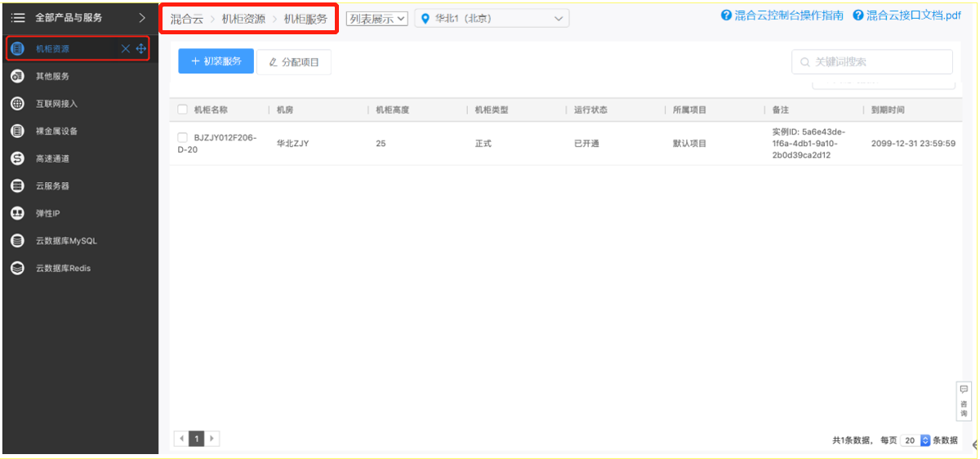Open 互联网接入 in the sidebar
The image size is (980, 459).
click(56, 104)
